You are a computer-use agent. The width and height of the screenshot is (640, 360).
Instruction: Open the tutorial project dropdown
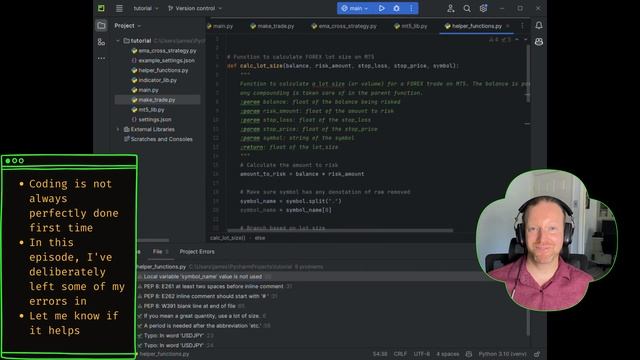coord(146,8)
